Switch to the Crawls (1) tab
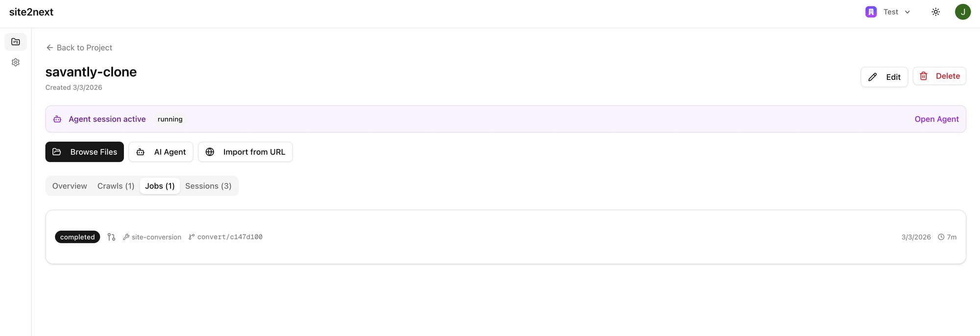Image resolution: width=980 pixels, height=336 pixels. coord(116,186)
